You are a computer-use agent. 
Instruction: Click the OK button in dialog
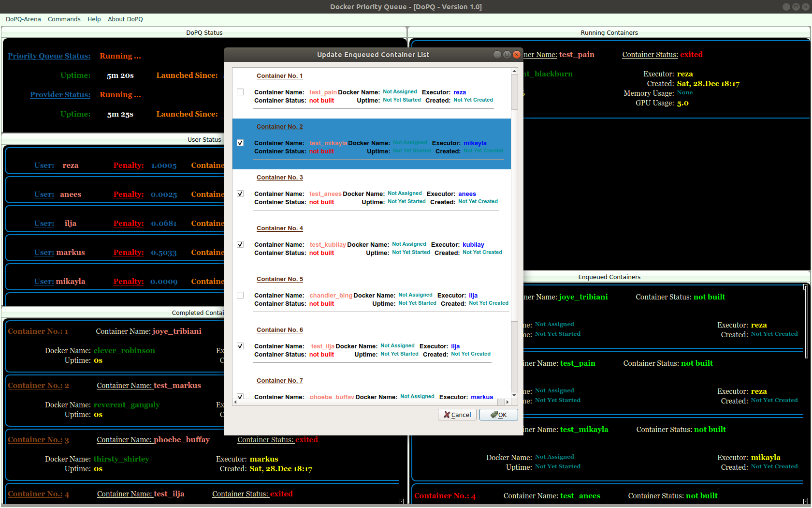498,415
